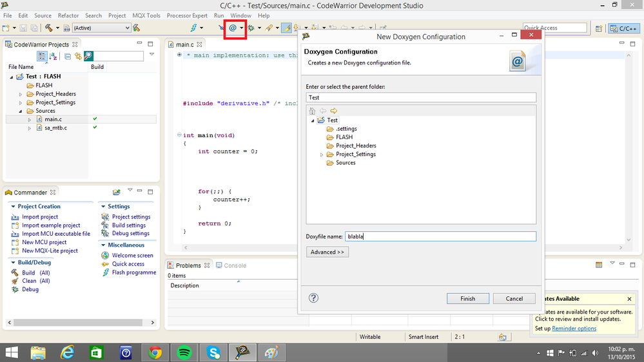
Task: Click the parent folder text field
Action: 421,97
